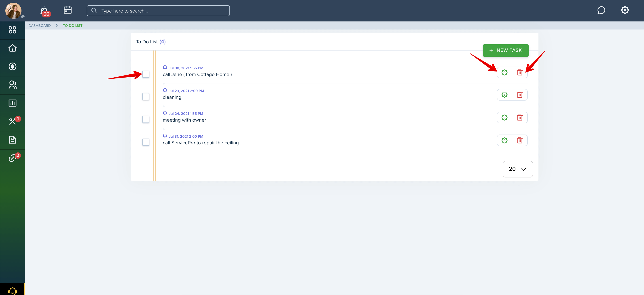Open the dashboard grid icon in sidebar

click(13, 30)
